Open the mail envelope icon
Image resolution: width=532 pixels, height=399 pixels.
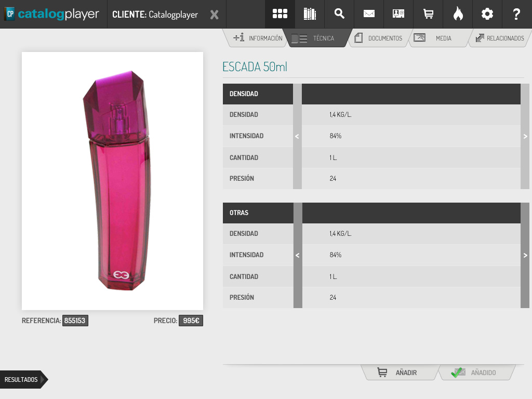369,14
